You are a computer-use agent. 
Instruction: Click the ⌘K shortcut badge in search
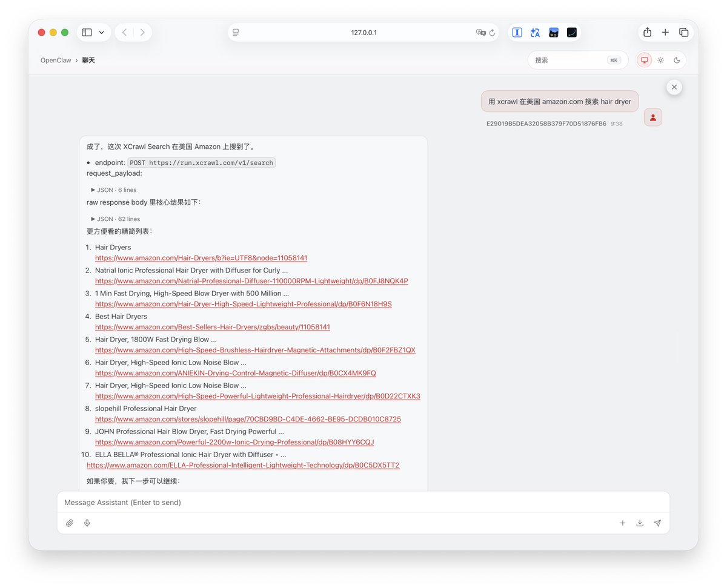[x=614, y=61]
